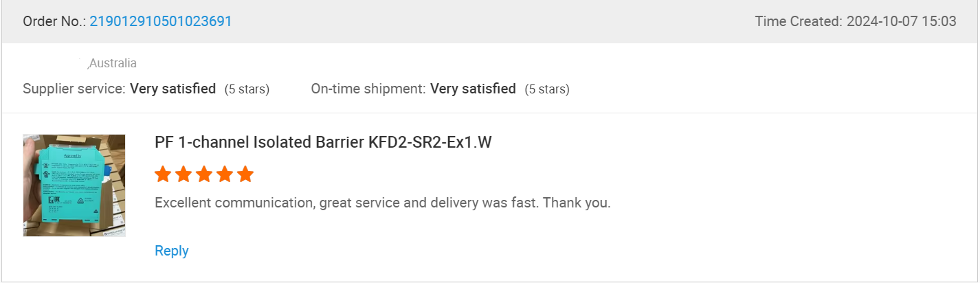
Task: Click the PF 1-channel Isolated Barrier title
Action: [x=323, y=142]
